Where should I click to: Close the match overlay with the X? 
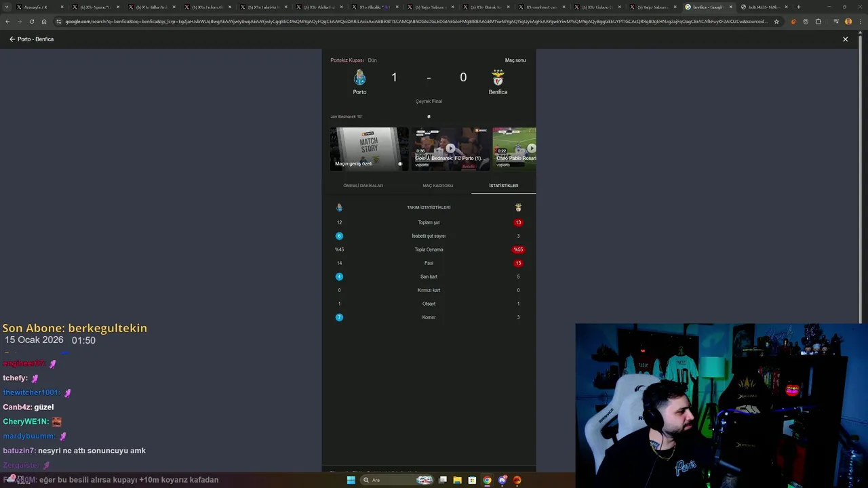pyautogui.click(x=845, y=39)
